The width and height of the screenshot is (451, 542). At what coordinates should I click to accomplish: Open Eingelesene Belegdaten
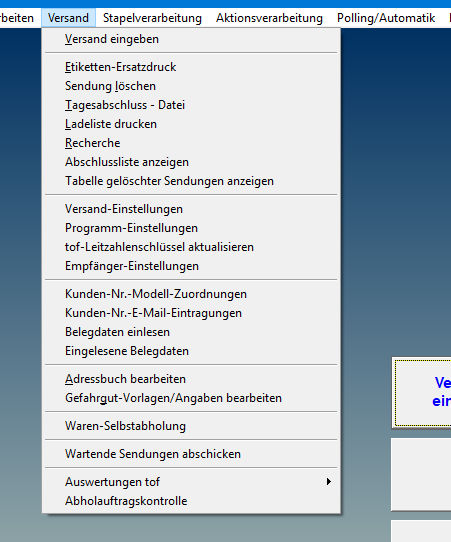pyautogui.click(x=191, y=351)
